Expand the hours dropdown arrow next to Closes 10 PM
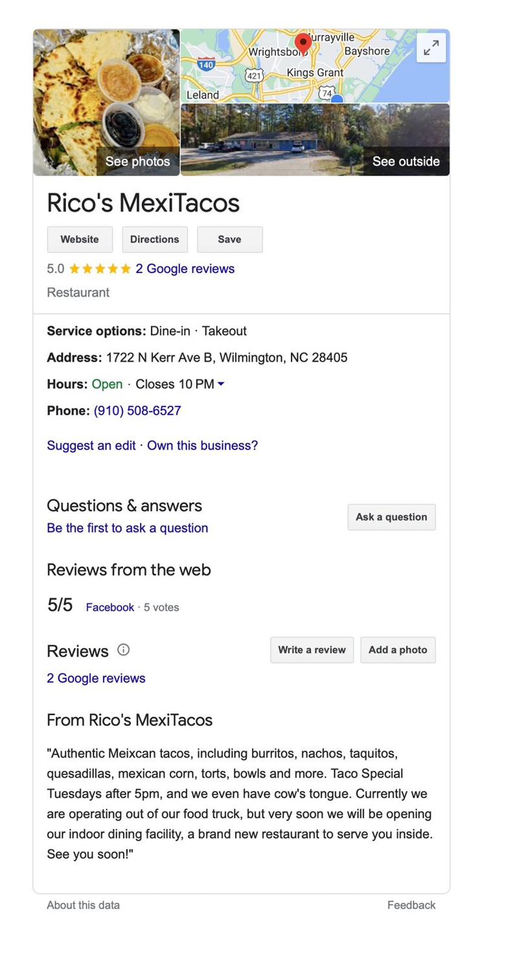 click(x=221, y=384)
